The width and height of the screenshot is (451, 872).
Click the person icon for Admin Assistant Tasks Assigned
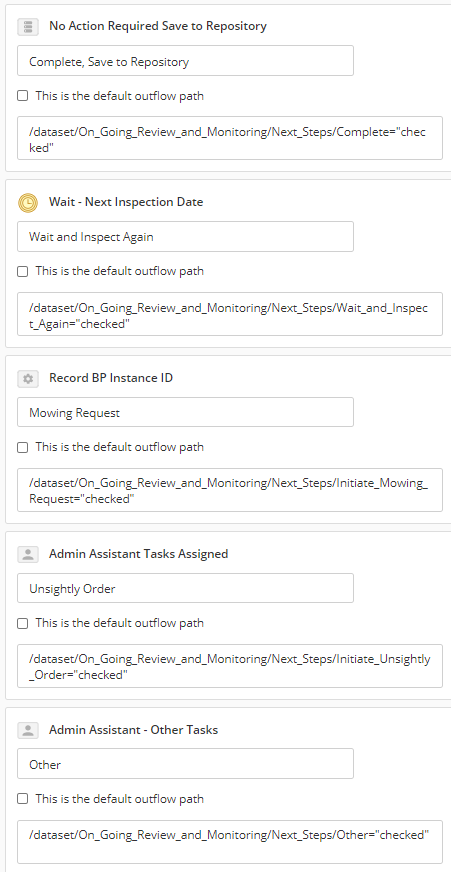(28, 554)
